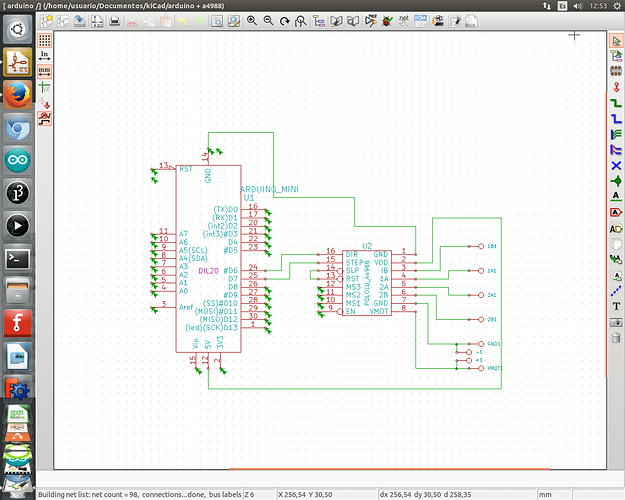Generate the netlist
Image resolution: width=625 pixels, height=500 pixels.
pyautogui.click(x=404, y=21)
